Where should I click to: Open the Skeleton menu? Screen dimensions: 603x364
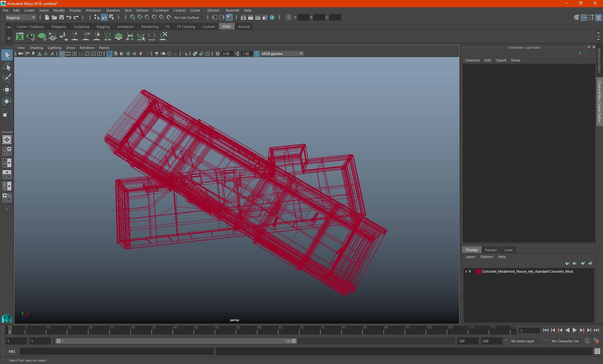tap(112, 10)
